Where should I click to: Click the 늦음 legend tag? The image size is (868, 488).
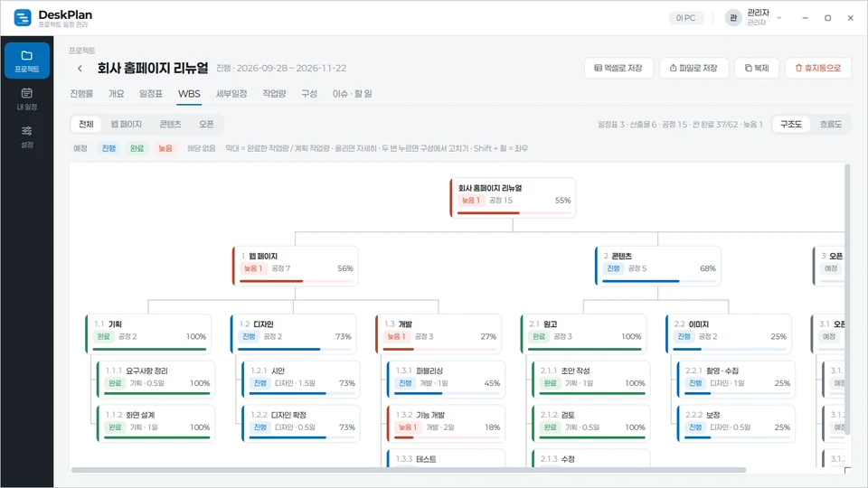165,148
